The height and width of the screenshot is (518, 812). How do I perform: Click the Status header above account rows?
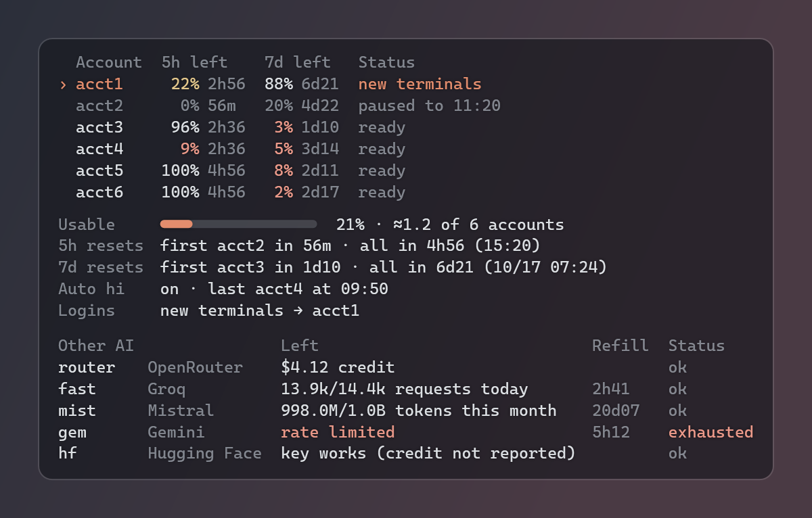point(386,63)
